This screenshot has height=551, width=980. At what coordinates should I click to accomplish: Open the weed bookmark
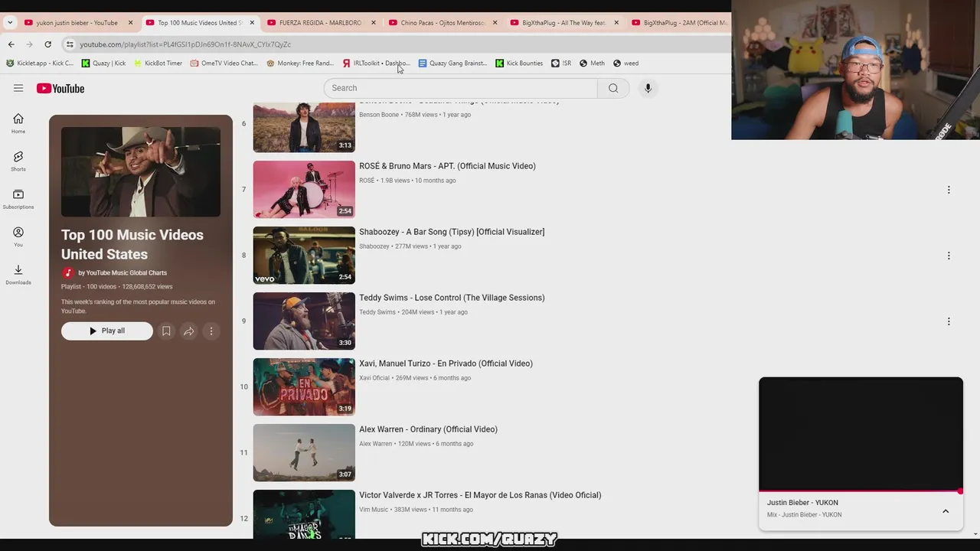[626, 64]
